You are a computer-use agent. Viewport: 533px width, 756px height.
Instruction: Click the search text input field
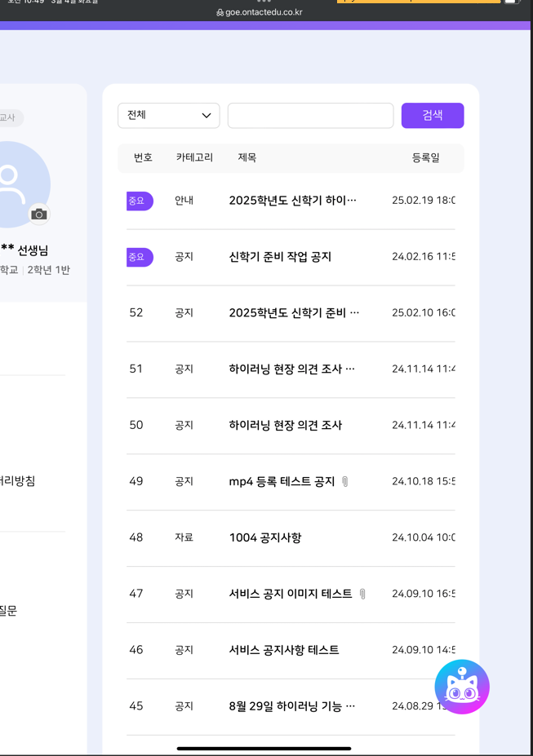pos(310,116)
